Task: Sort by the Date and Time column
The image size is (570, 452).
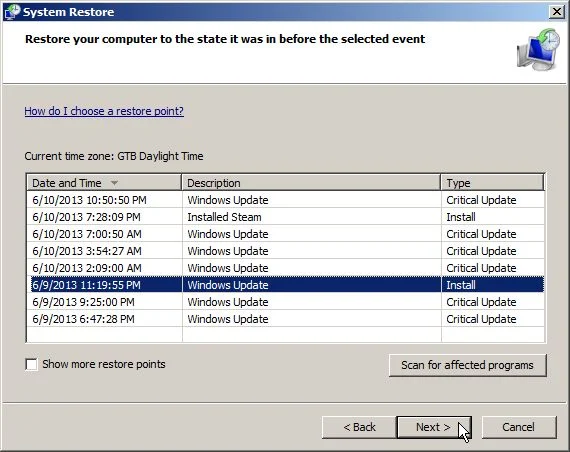Action: (x=104, y=183)
